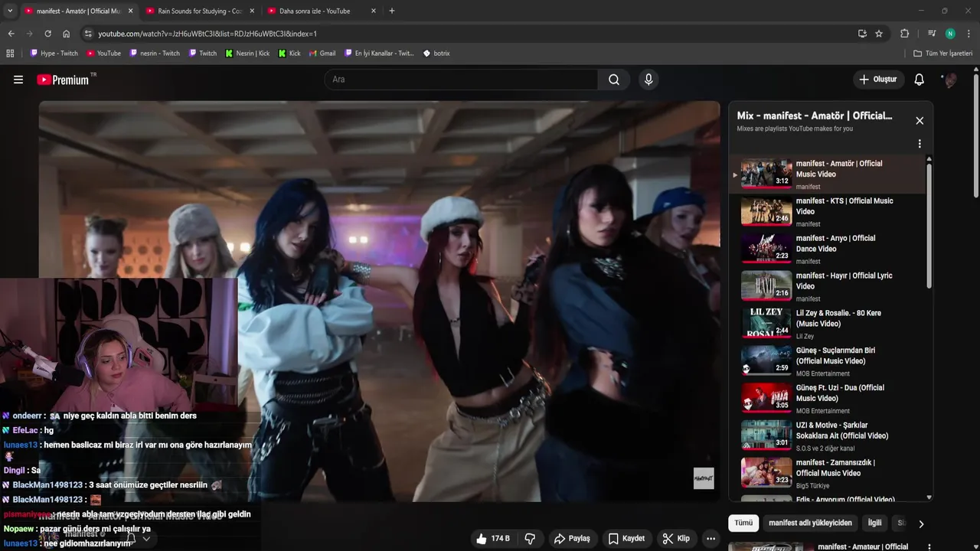Bookmark this page with star icon

pyautogui.click(x=879, y=34)
